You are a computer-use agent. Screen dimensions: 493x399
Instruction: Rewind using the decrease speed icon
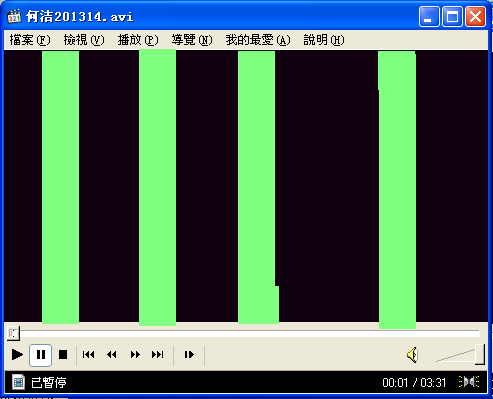[112, 355]
